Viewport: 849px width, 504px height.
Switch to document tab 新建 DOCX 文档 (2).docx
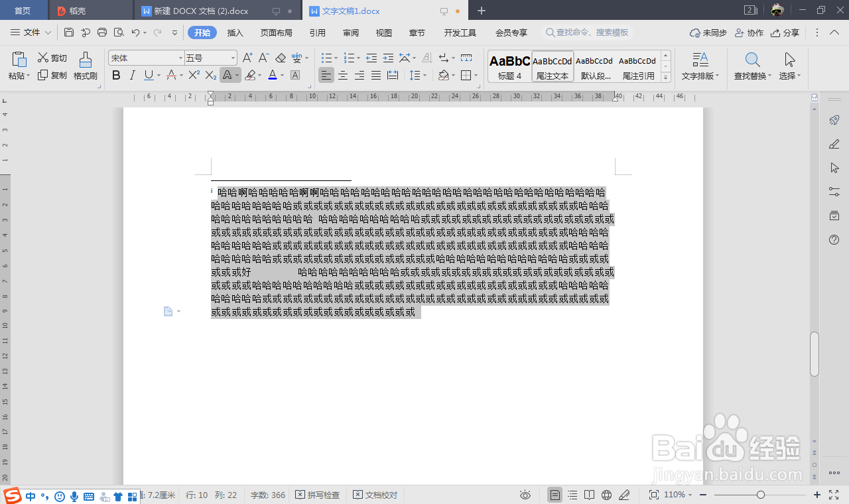tap(218, 11)
